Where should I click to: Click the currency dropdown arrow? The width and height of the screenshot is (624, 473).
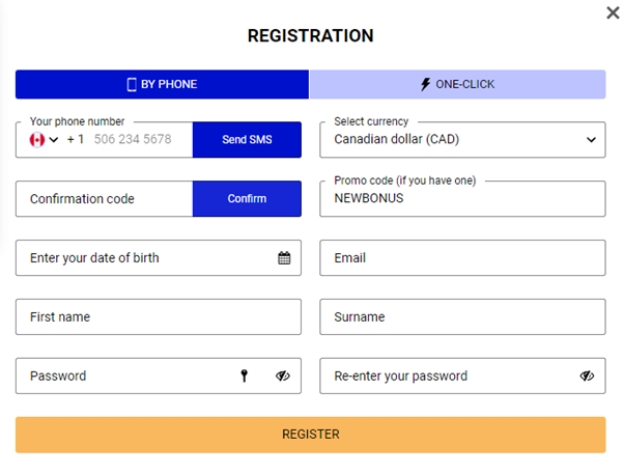591,140
